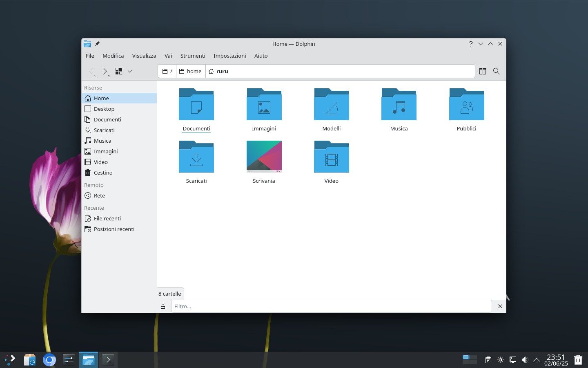The width and height of the screenshot is (588, 368).
Task: Go forward with the arrow button
Action: coord(105,71)
